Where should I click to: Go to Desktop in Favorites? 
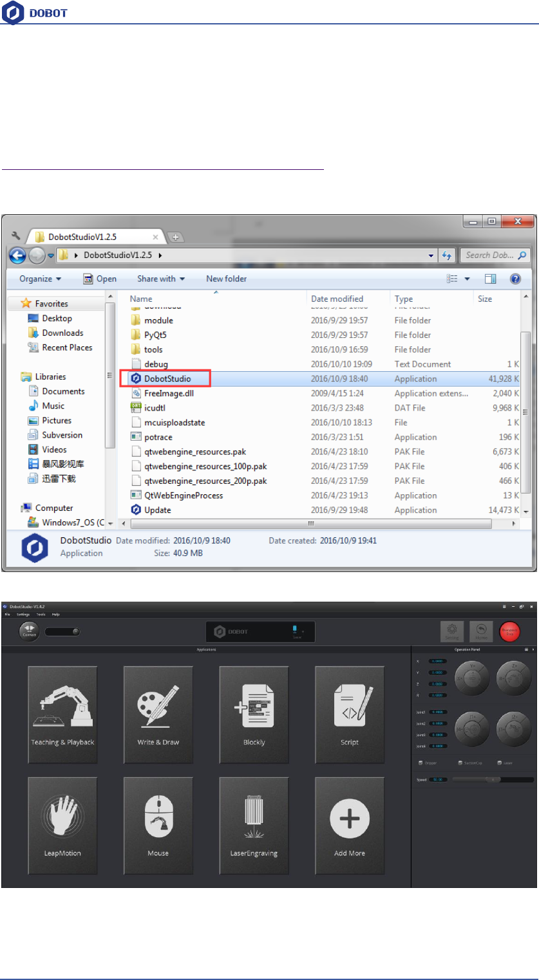click(50, 318)
